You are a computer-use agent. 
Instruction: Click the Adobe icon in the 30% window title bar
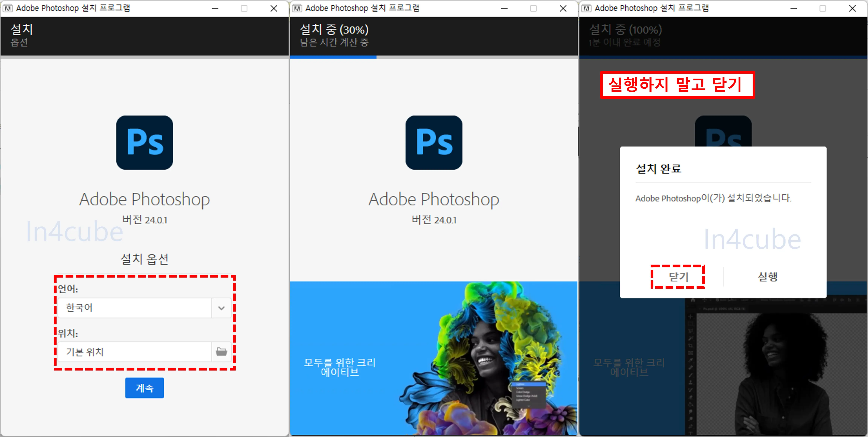[x=297, y=8]
